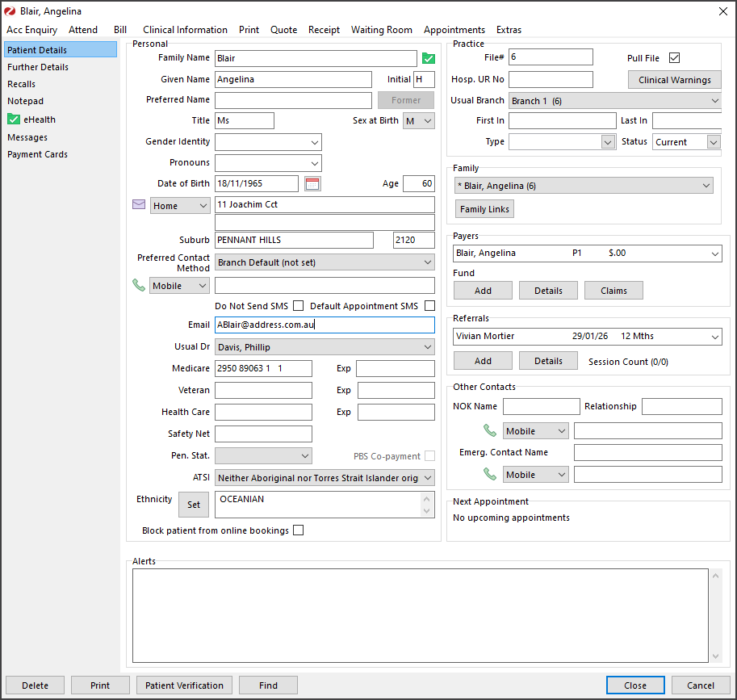This screenshot has height=700, width=737.
Task: Enable the Do Not Send SMS checkbox
Action: point(299,306)
